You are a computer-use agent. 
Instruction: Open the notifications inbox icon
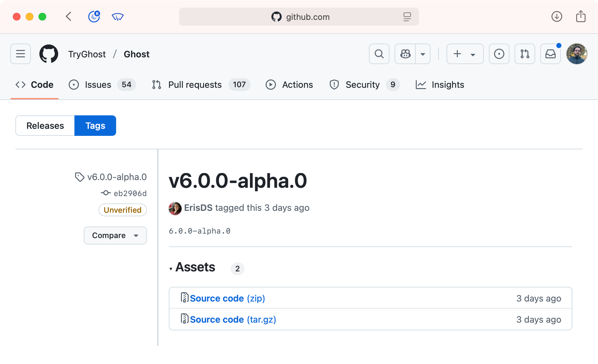point(550,54)
